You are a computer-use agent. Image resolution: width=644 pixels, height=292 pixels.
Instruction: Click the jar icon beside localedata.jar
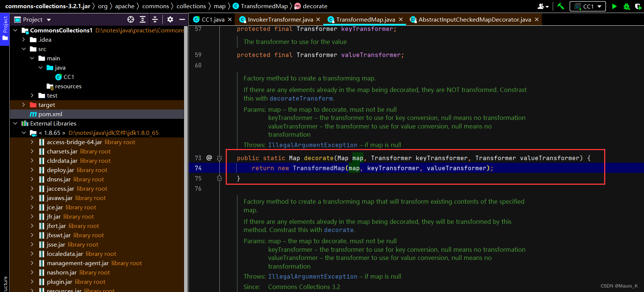click(42, 254)
